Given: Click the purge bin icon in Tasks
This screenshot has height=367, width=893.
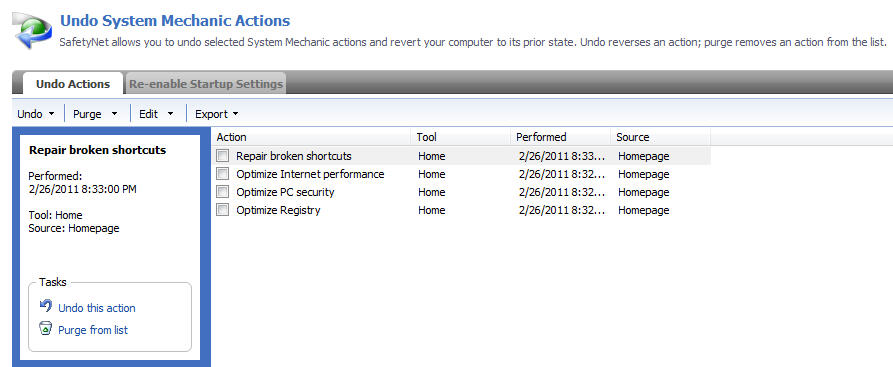Looking at the screenshot, I should click(46, 328).
